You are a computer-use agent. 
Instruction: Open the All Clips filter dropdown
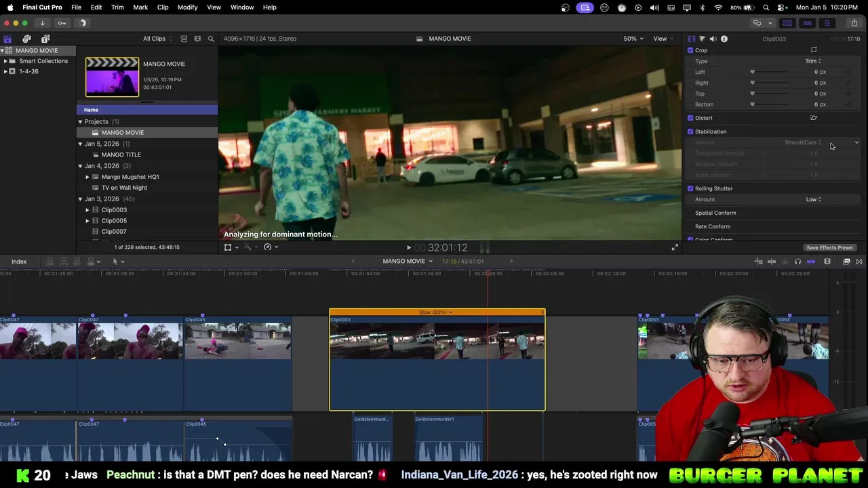click(x=157, y=39)
